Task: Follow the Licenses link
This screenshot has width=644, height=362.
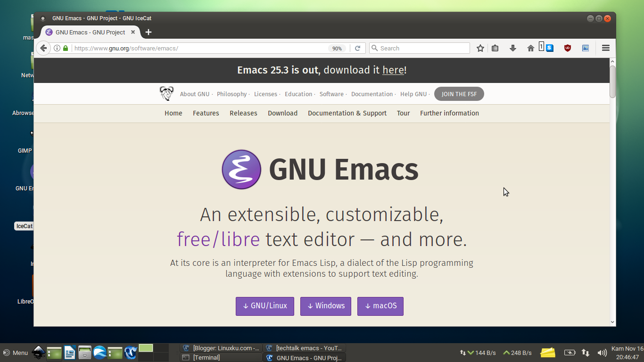Action: tap(266, 94)
